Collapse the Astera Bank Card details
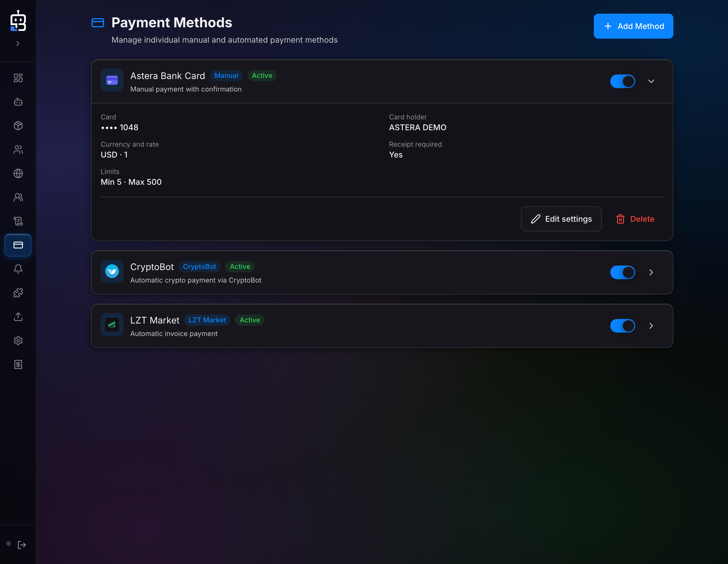Screen dimensions: 728x564 coord(651,81)
